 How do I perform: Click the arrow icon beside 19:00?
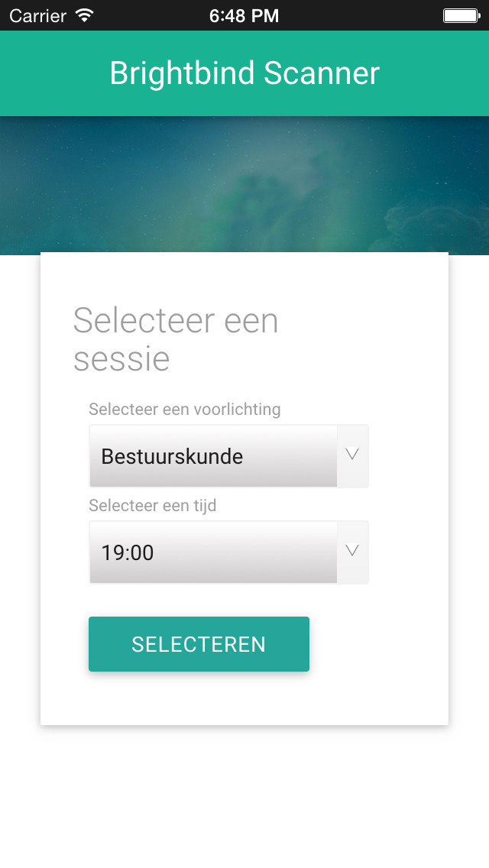(x=352, y=550)
